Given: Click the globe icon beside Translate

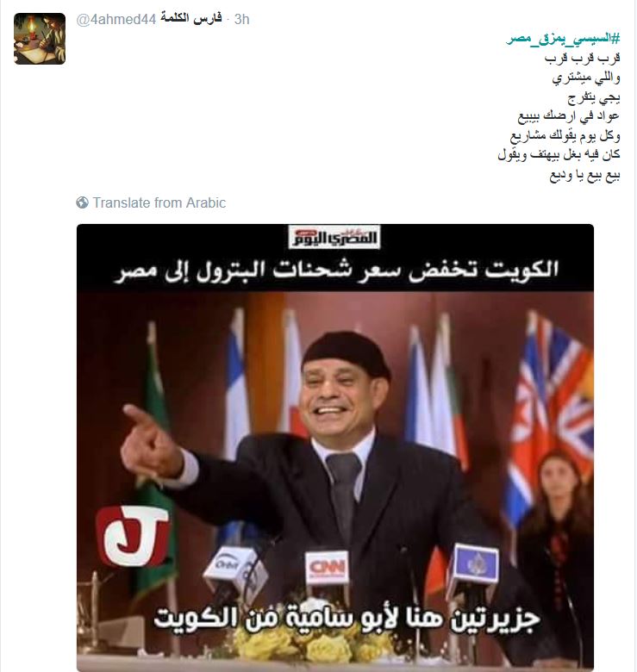Looking at the screenshot, I should (82, 202).
